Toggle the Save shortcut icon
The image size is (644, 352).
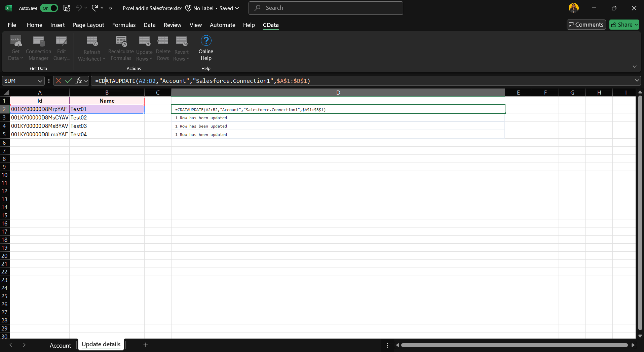(67, 8)
